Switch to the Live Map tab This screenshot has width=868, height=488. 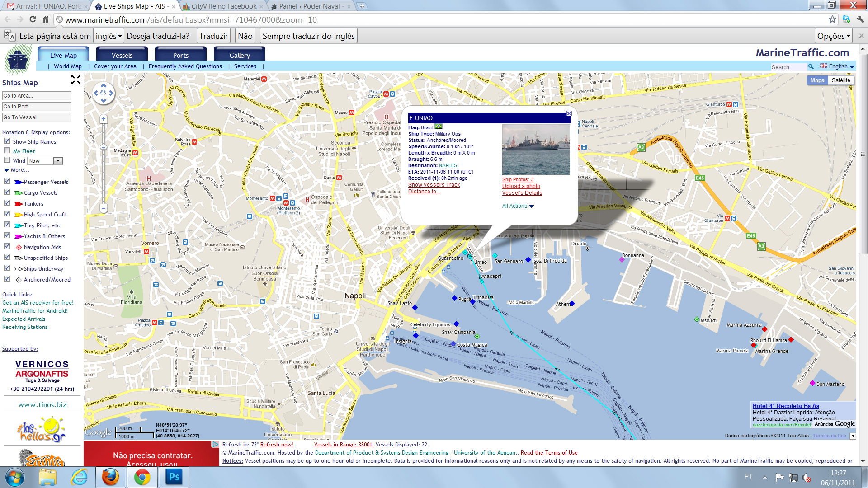pos(63,54)
